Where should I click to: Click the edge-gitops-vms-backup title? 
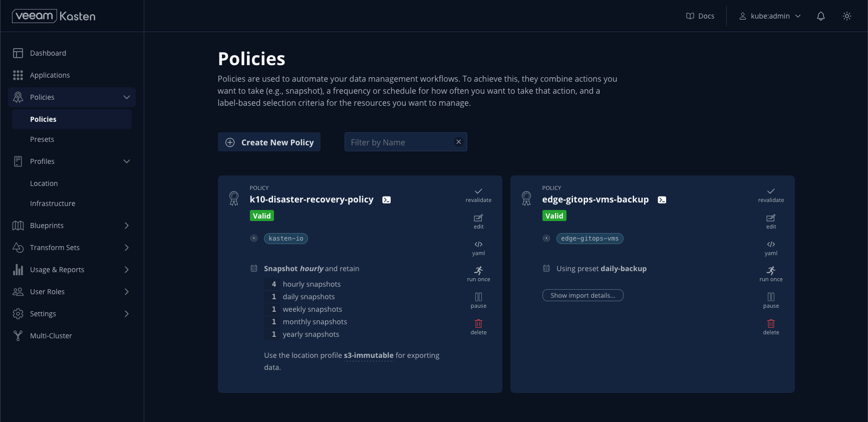point(595,199)
